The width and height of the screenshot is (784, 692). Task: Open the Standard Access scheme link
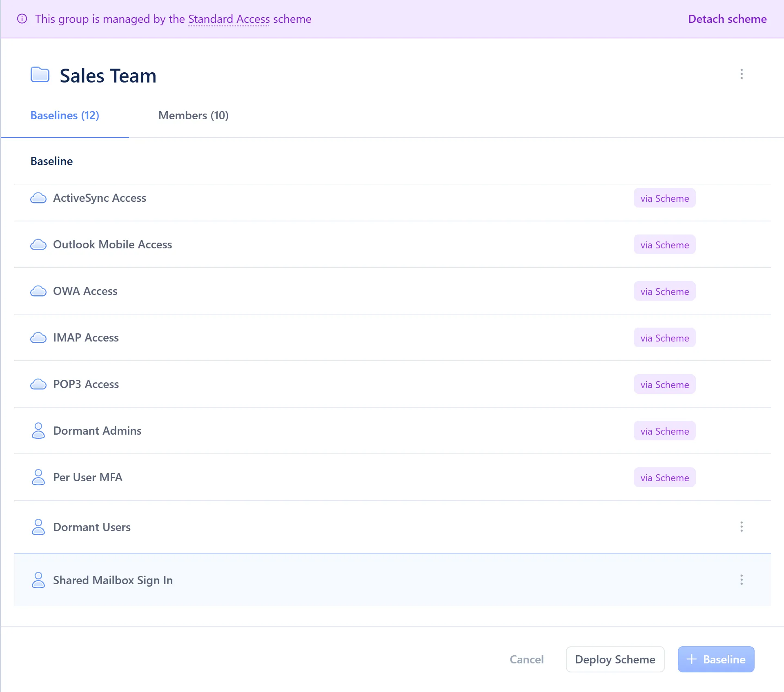tap(229, 19)
